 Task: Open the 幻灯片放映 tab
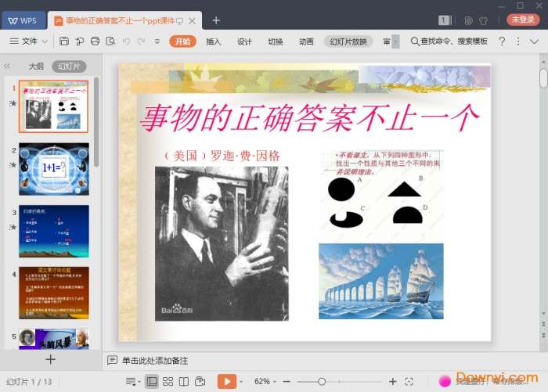coord(348,41)
